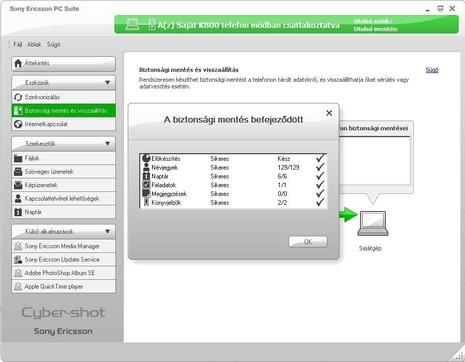Screen dimensions: 465x362
Task: Click the 1/1 count in Feladatok row
Action: [282, 185]
